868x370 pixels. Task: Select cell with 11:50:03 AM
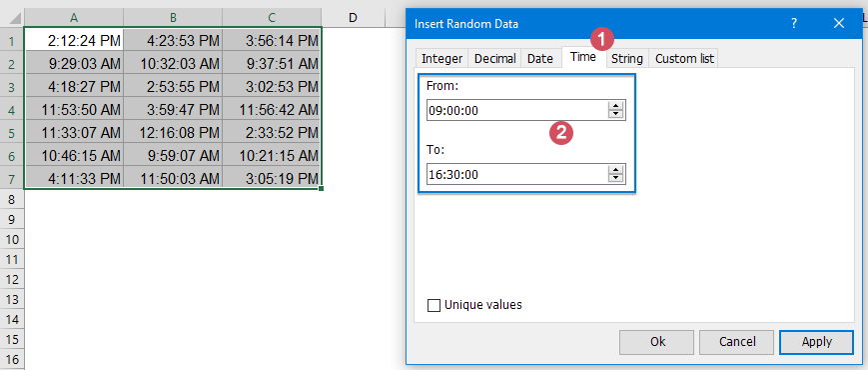tap(173, 178)
